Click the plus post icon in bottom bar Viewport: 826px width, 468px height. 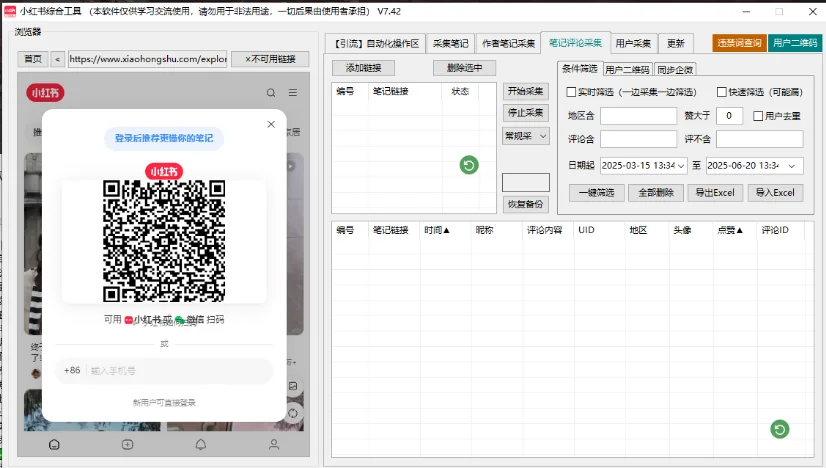click(127, 445)
